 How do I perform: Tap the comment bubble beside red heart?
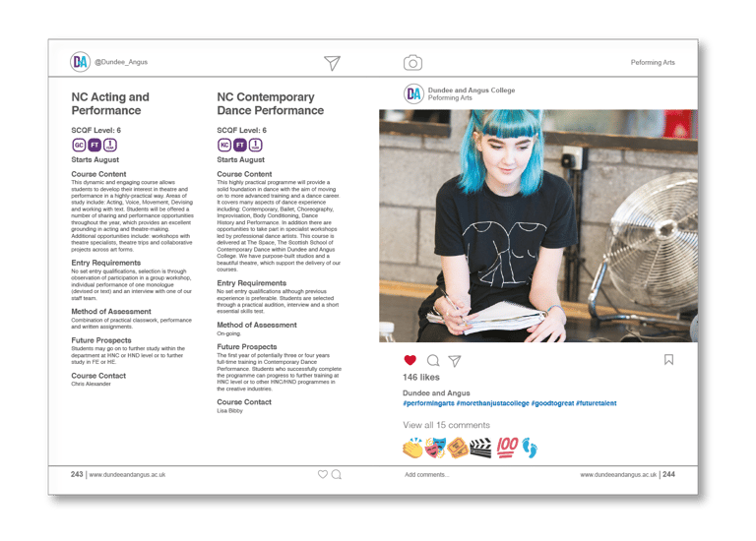(433, 360)
